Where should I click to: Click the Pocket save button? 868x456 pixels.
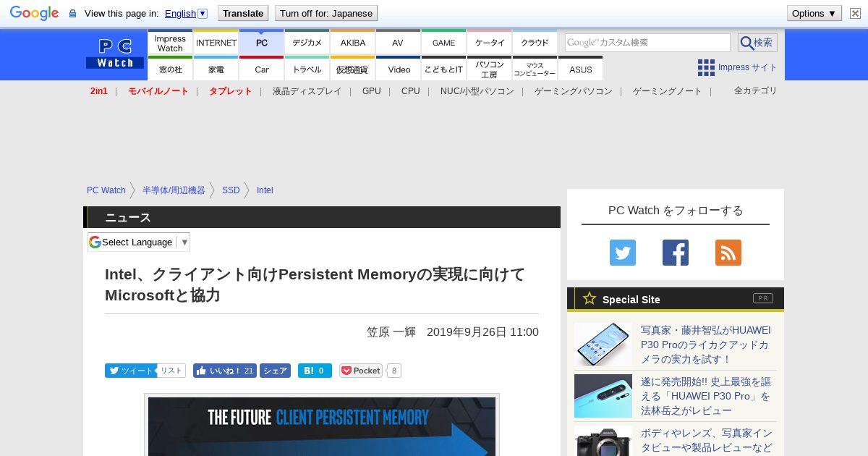coord(361,371)
